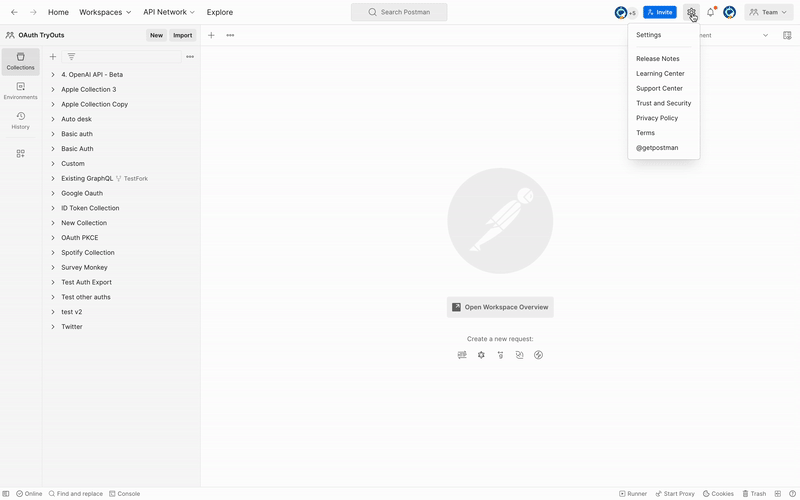The width and height of the screenshot is (800, 500).
Task: Click the Search Postman field
Action: 399,12
